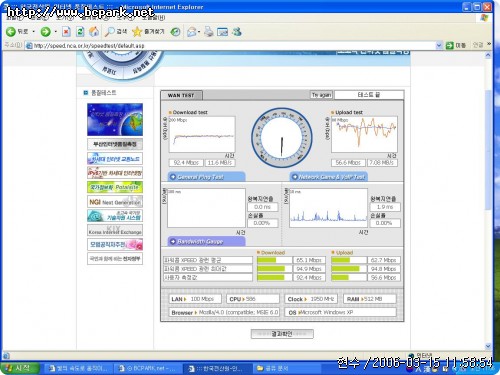The image size is (500, 375).
Task: Expand the address bar dropdown arrow
Action: coord(439,45)
